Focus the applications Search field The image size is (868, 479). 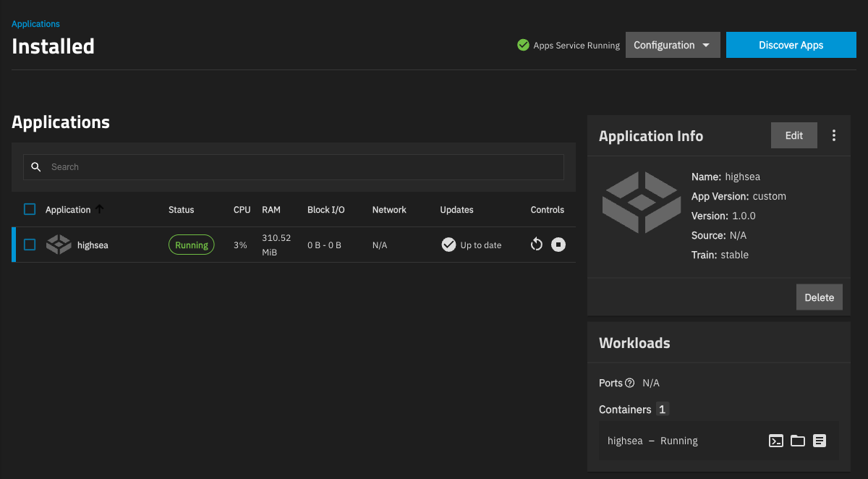coord(294,167)
